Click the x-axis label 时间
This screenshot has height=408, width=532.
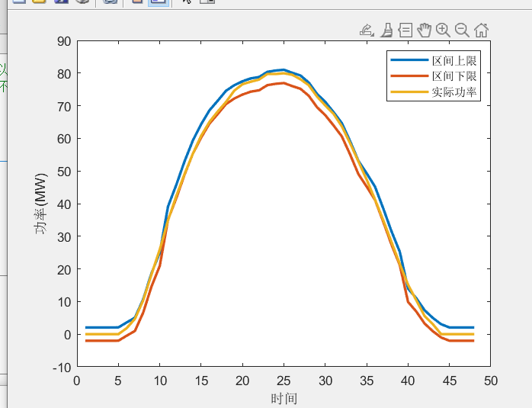[x=284, y=398]
